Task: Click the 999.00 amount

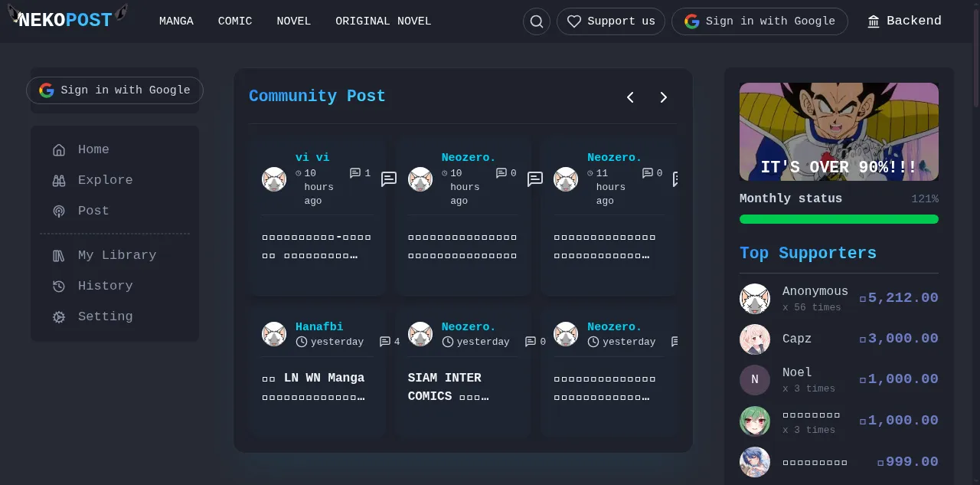Action: [x=908, y=462]
